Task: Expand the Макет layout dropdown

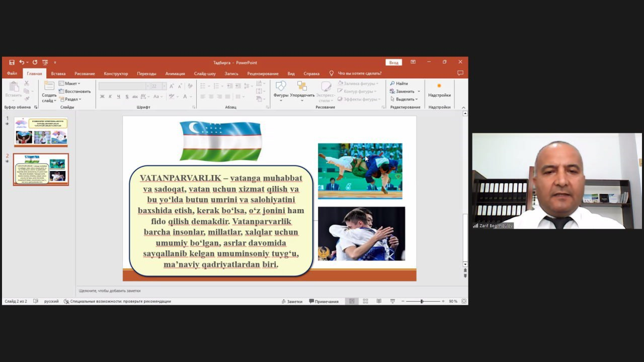Action: pos(69,83)
